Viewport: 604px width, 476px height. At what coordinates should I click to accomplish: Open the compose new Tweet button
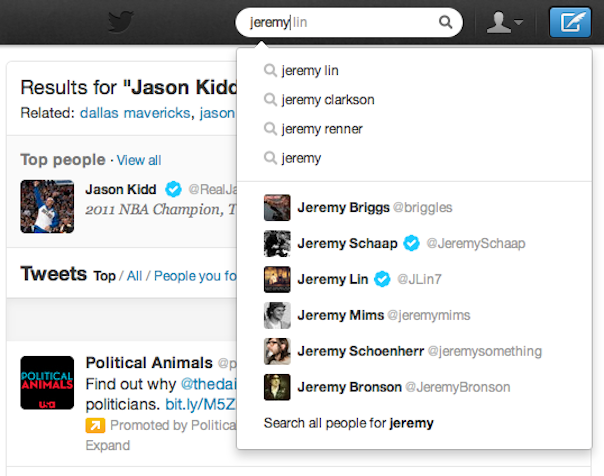point(570,23)
